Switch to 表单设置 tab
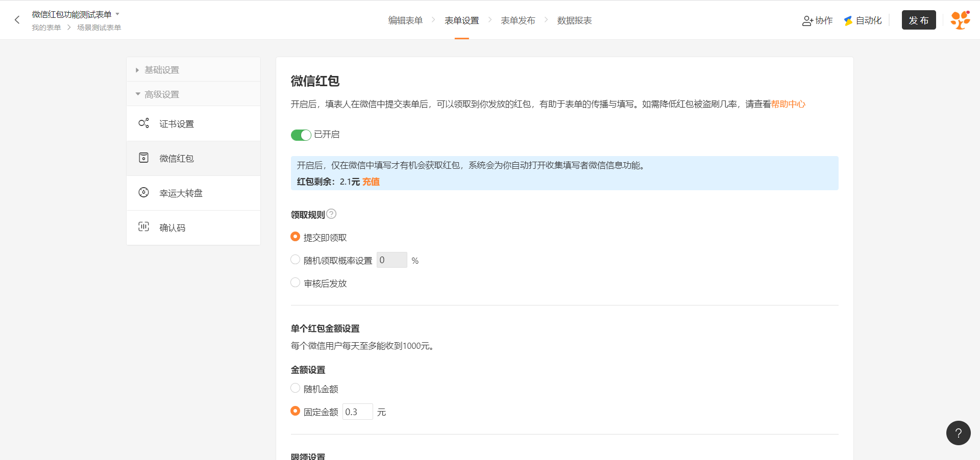 coord(461,20)
